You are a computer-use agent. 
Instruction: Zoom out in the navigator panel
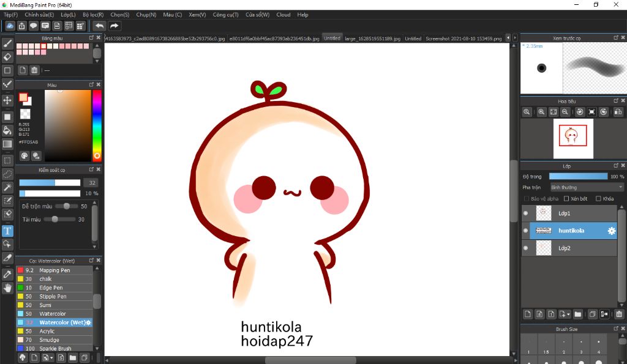coord(565,112)
